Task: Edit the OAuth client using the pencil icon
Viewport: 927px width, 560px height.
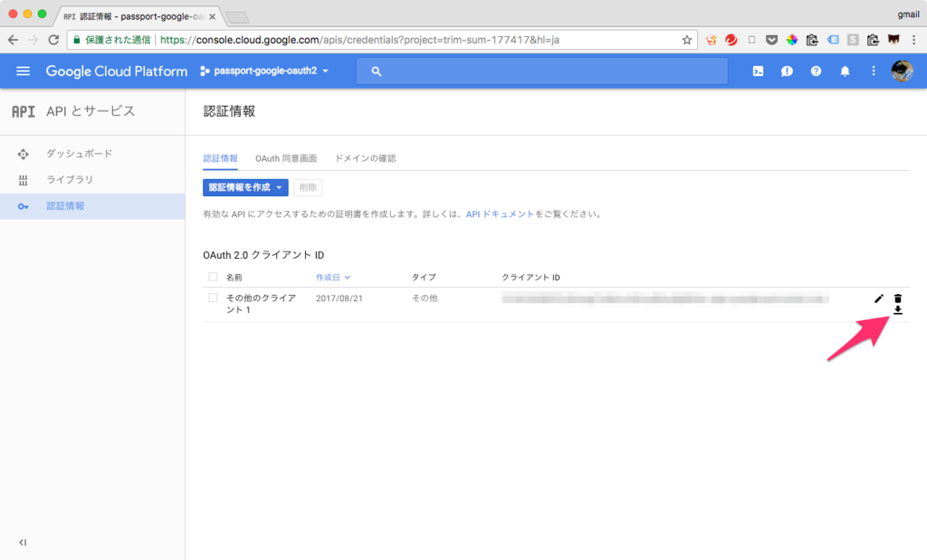Action: [x=877, y=298]
